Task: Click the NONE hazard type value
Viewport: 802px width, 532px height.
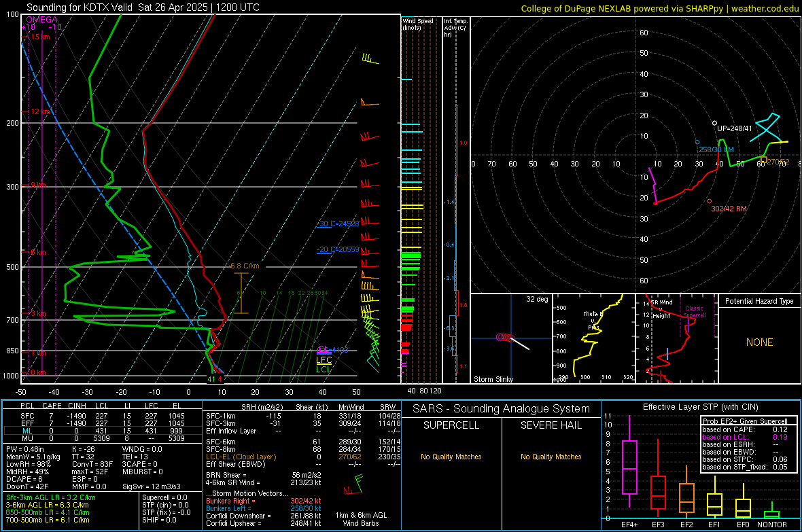Action: tap(759, 342)
